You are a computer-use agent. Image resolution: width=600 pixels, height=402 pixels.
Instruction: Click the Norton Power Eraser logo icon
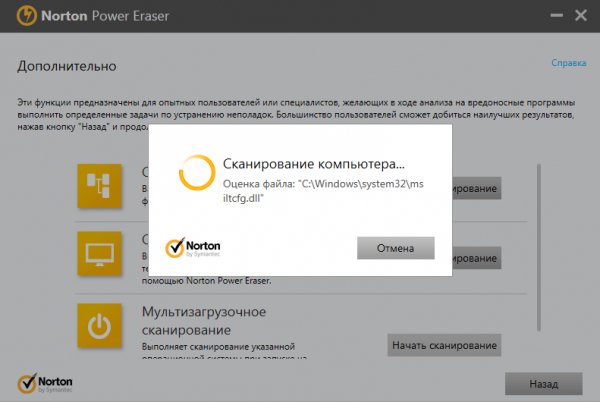tap(26, 16)
